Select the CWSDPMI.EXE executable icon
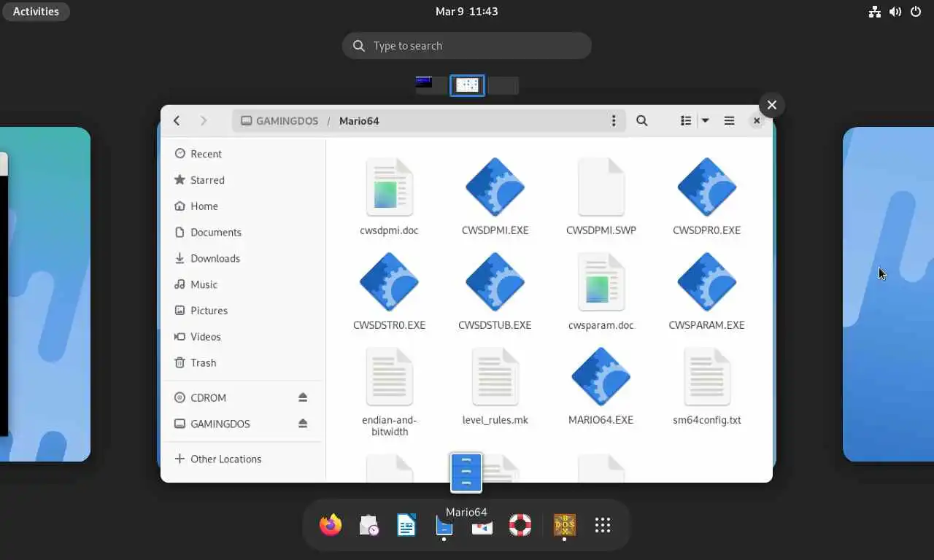Viewport: 934px width, 560px height. (x=495, y=187)
